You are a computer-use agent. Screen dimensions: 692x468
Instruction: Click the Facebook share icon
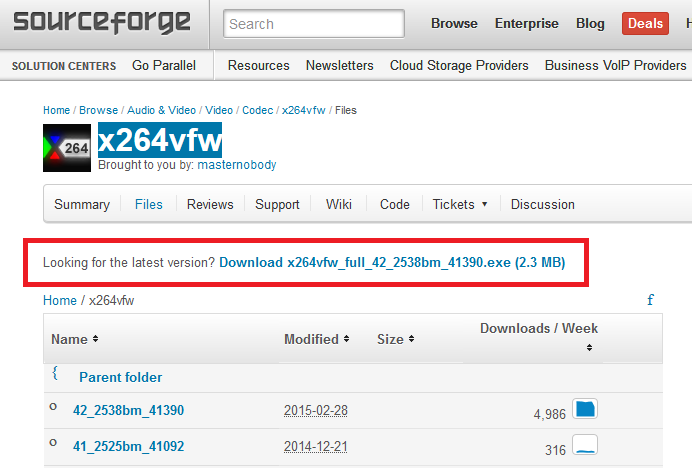coord(650,300)
